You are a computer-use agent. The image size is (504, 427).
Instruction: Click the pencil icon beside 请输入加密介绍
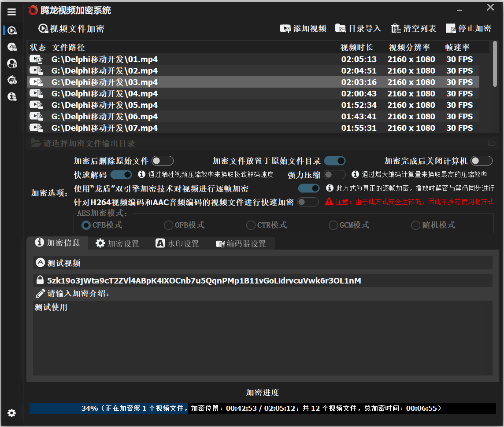point(40,294)
